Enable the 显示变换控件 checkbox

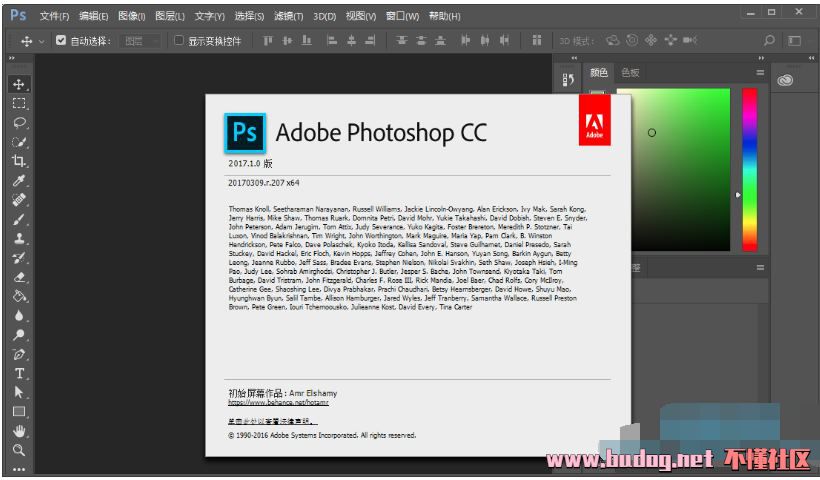click(x=179, y=40)
